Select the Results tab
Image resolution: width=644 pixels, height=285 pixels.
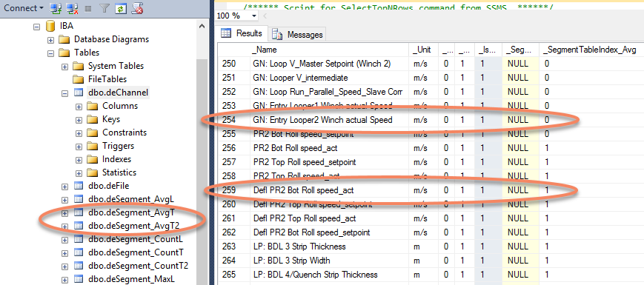(242, 33)
